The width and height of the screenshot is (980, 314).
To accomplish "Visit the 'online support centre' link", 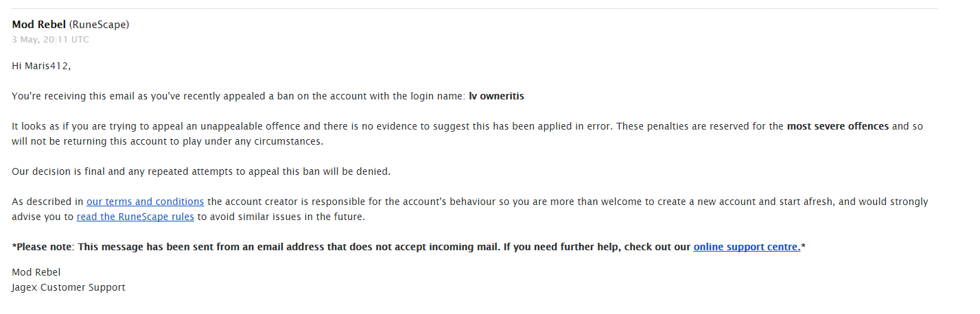I will (x=747, y=247).
